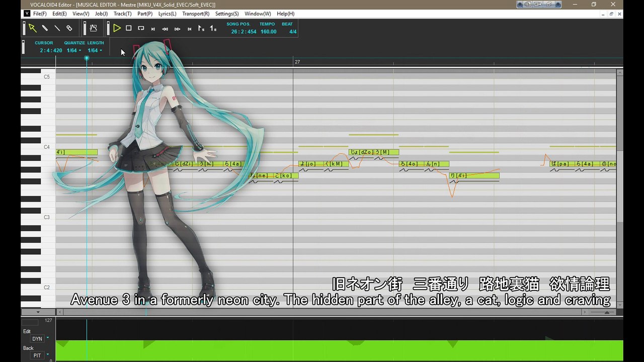Open the Length 1/64 dropdown
The height and width of the screenshot is (362, 644).
pos(95,50)
